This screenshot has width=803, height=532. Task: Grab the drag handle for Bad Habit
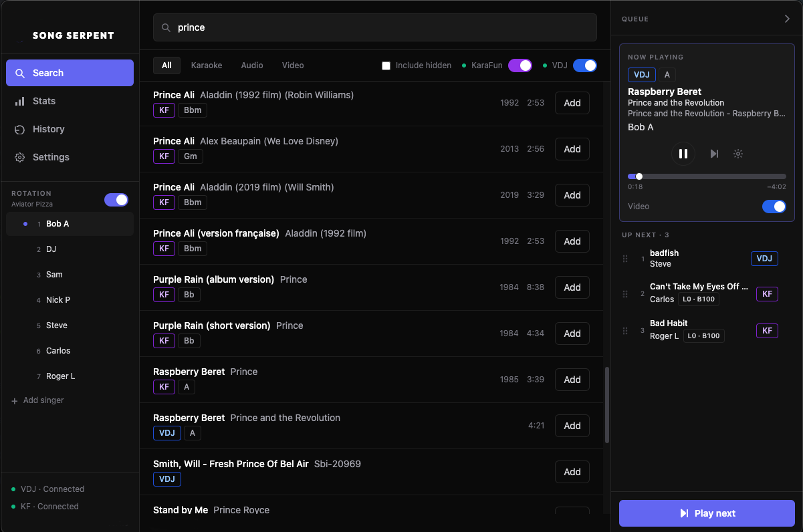click(626, 331)
